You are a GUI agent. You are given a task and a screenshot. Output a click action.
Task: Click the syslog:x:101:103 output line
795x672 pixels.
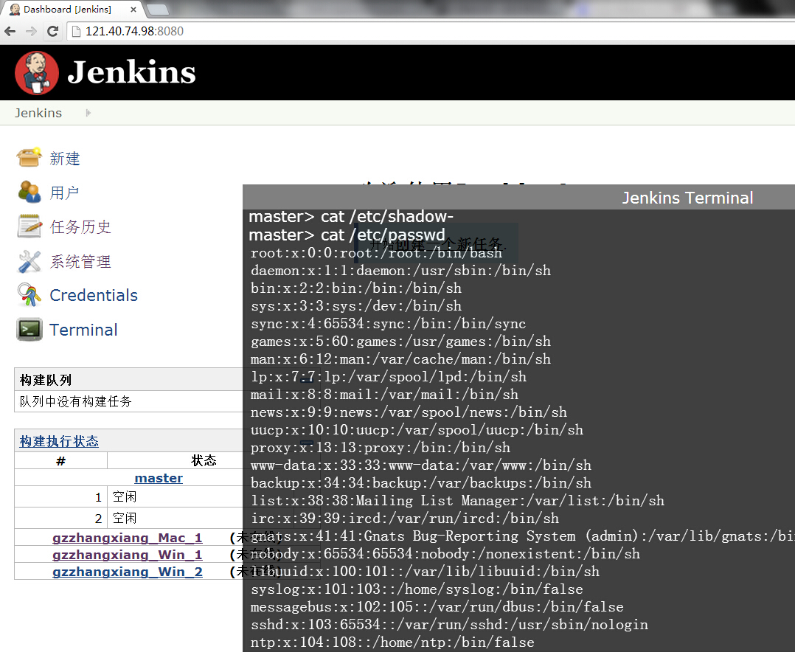pyautogui.click(x=417, y=589)
